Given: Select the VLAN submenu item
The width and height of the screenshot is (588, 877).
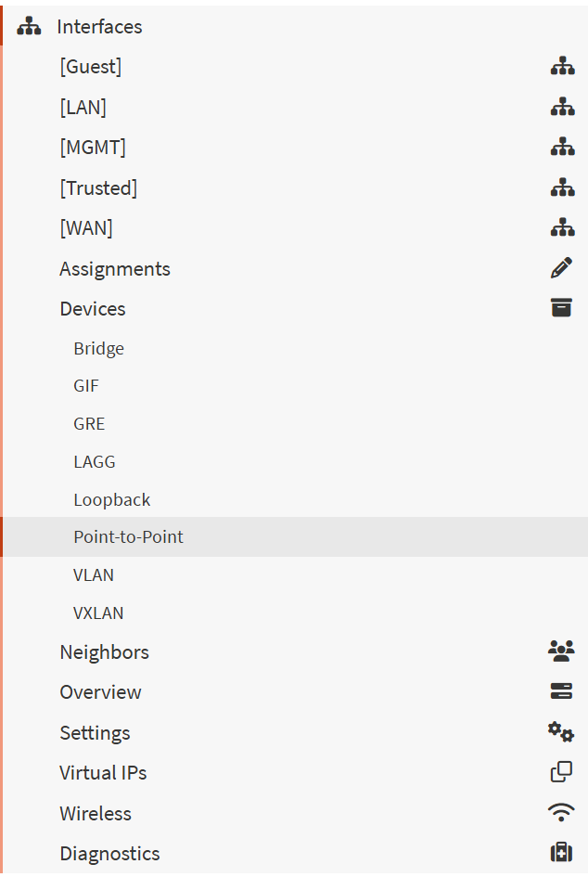Looking at the screenshot, I should pos(94,575).
